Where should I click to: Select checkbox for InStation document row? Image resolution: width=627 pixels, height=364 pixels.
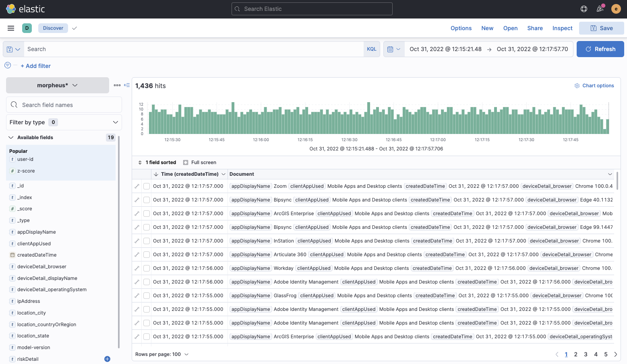coord(147,241)
